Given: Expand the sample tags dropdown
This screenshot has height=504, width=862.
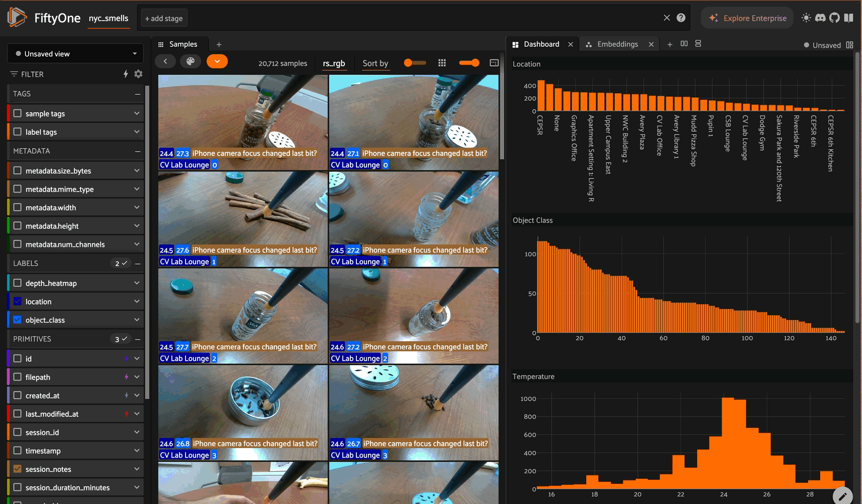Looking at the screenshot, I should pos(137,114).
